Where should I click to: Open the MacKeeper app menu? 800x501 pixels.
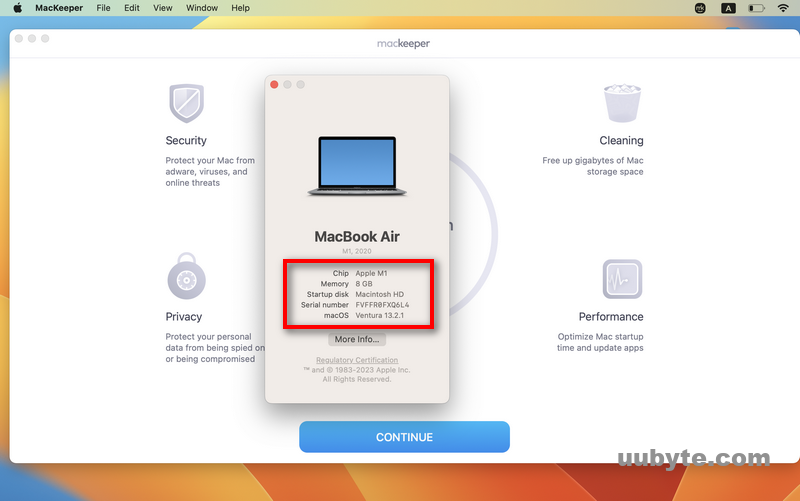coord(59,8)
